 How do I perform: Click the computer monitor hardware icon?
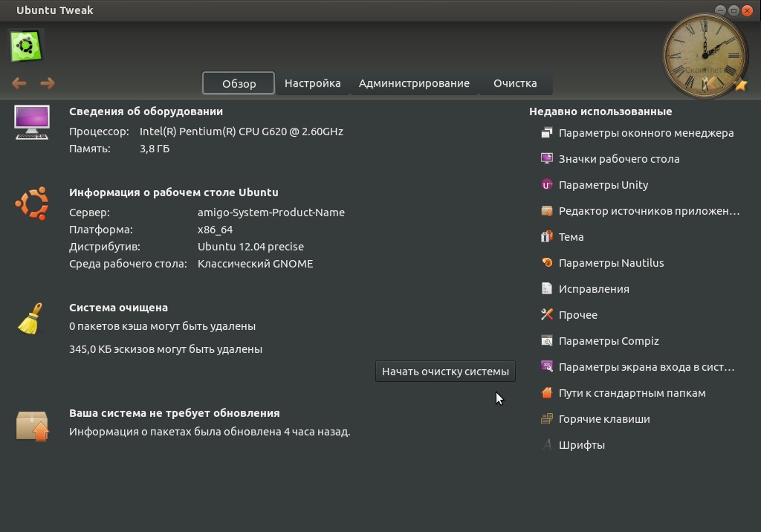click(x=32, y=123)
